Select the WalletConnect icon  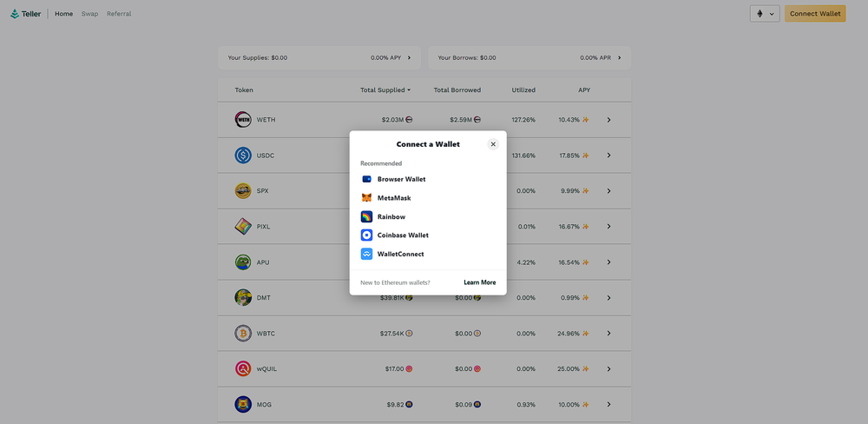click(x=366, y=254)
